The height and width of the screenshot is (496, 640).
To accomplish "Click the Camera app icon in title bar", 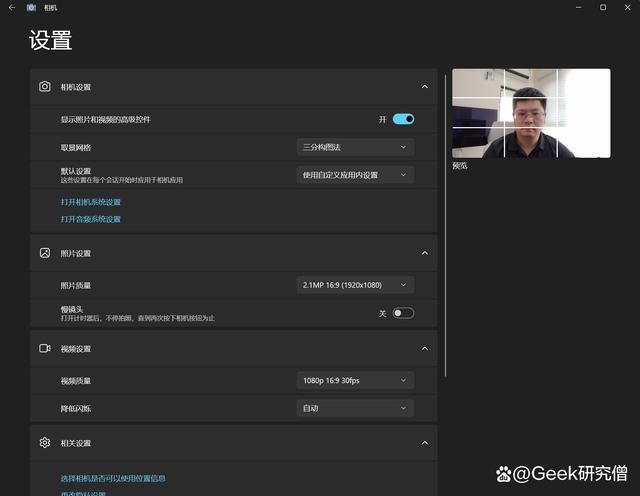I will click(31, 7).
